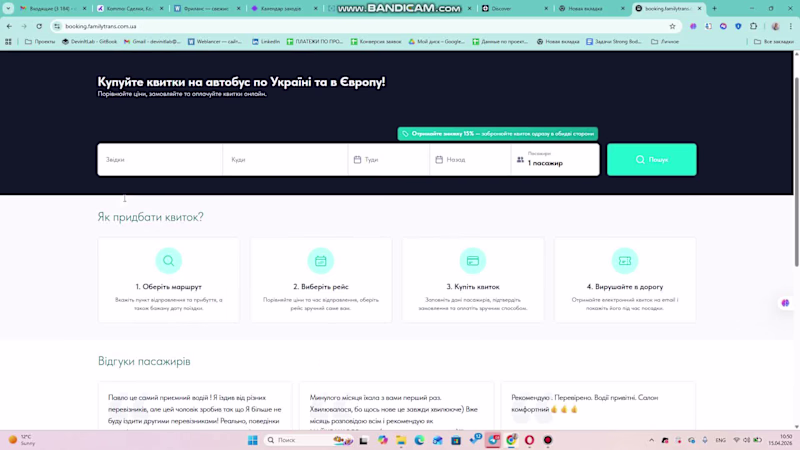800x450 pixels.
Task: Open the Личное bookmarks folder
Action: point(665,42)
